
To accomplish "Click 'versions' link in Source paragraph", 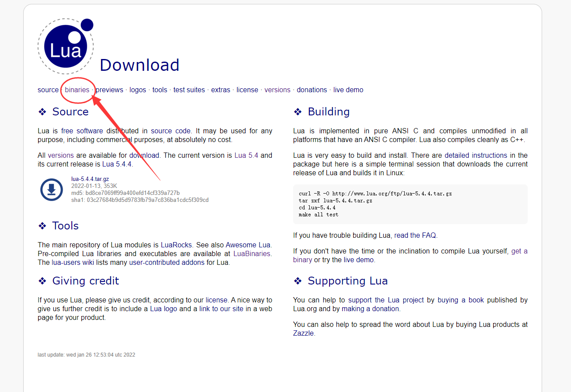I will coord(61,155).
